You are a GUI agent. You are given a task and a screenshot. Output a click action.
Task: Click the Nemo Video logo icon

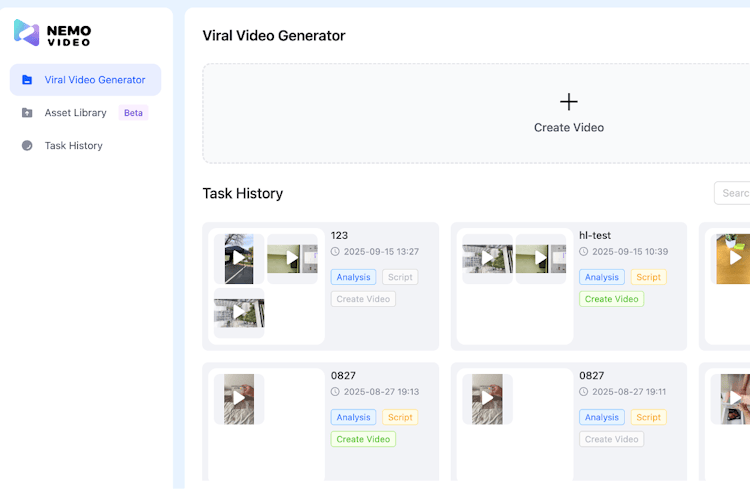pyautogui.click(x=26, y=32)
